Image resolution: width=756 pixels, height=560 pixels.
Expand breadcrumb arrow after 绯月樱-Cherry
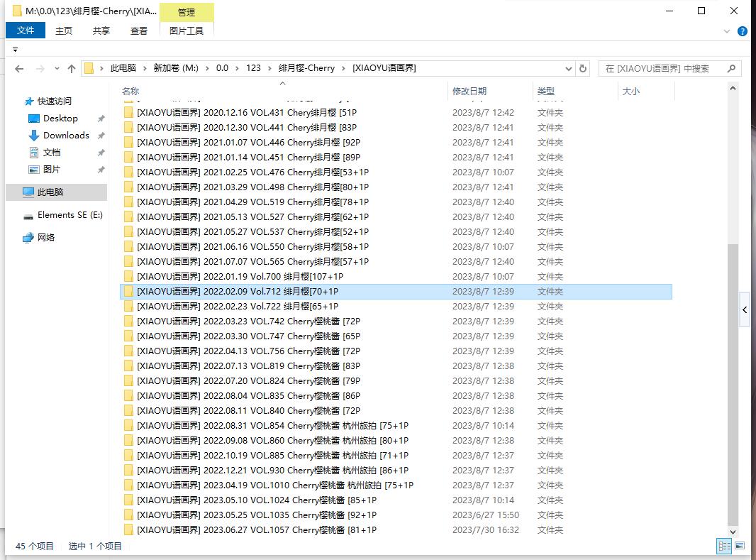[343, 68]
